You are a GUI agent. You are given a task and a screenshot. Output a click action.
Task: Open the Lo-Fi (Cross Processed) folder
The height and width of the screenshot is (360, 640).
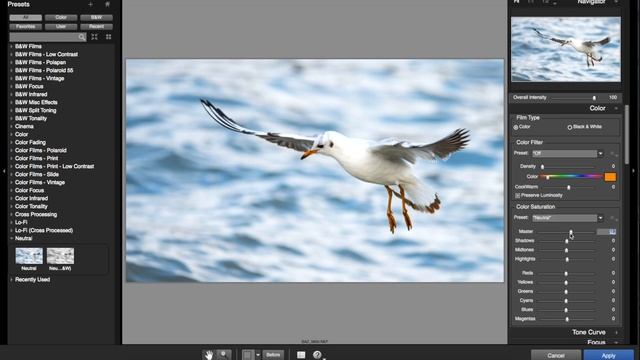[x=44, y=230]
